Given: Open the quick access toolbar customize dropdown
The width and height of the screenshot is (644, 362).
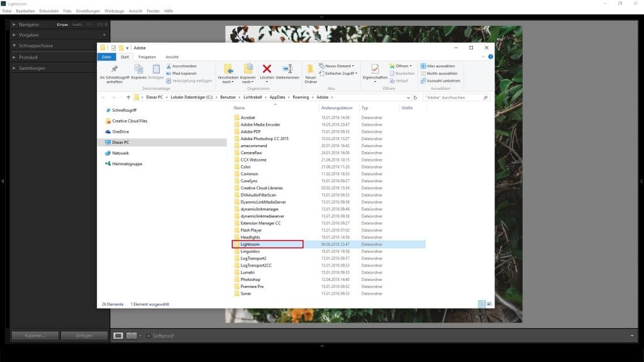Looking at the screenshot, I should (127, 48).
